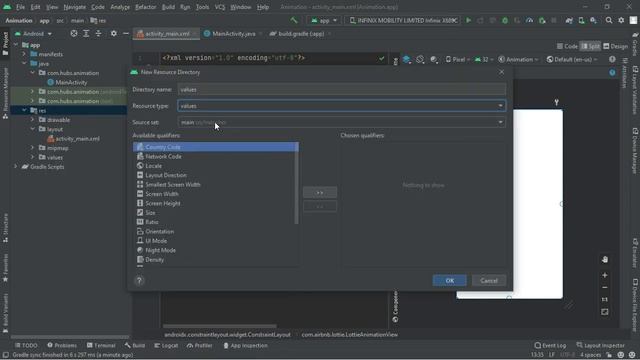Image resolution: width=640 pixels, height=360 pixels.
Task: Open the Default (en-us) locale dropdown
Action: (x=571, y=60)
